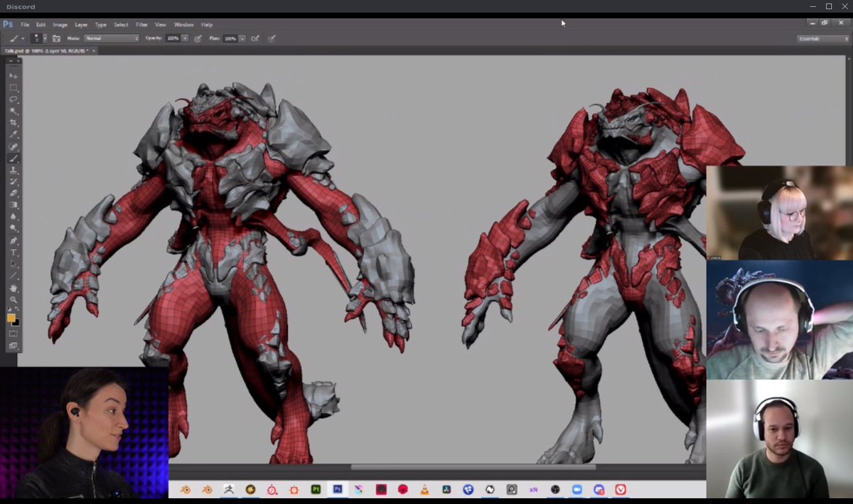Open the tool preset picker dropdown
Image resolution: width=853 pixels, height=504 pixels.
[x=16, y=38]
